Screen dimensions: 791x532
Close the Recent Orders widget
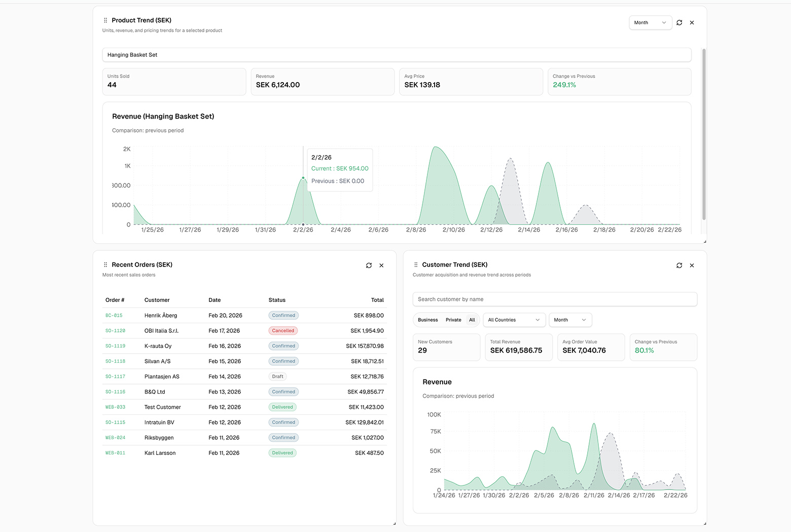pyautogui.click(x=381, y=265)
